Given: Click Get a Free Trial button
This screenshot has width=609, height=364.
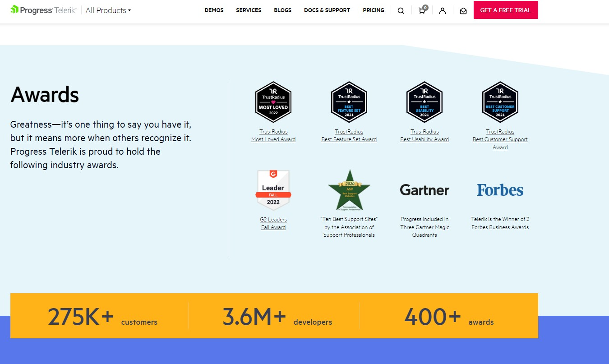Looking at the screenshot, I should [x=506, y=10].
